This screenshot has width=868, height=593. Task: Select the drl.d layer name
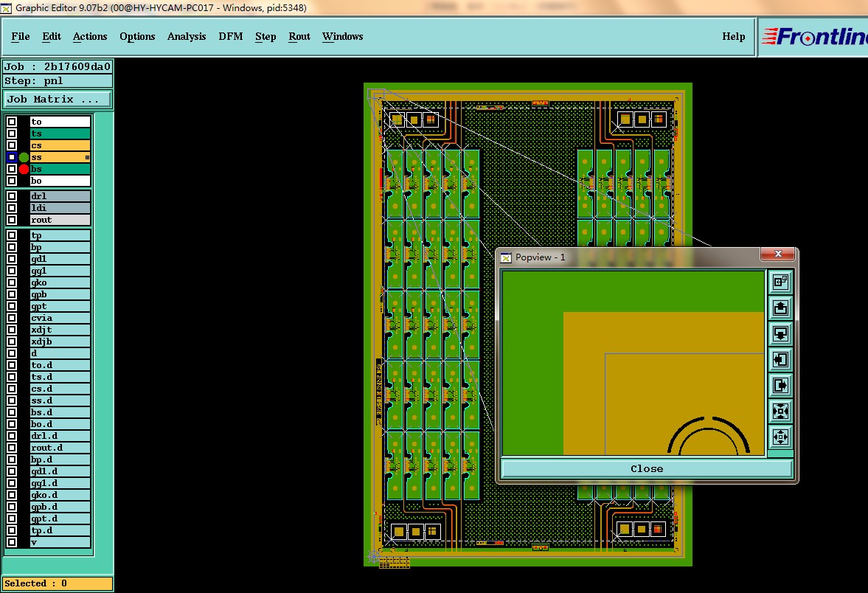click(x=60, y=436)
